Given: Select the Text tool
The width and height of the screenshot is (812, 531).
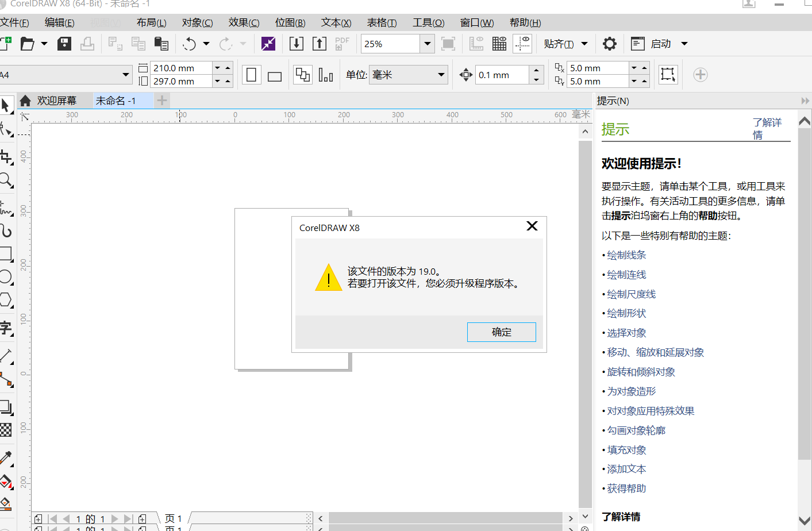Looking at the screenshot, I should [7, 326].
